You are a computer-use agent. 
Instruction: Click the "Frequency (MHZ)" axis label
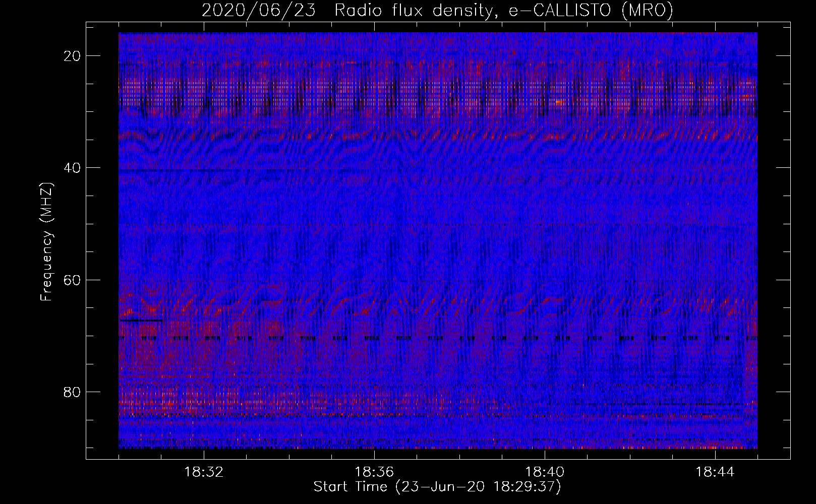tap(46, 242)
